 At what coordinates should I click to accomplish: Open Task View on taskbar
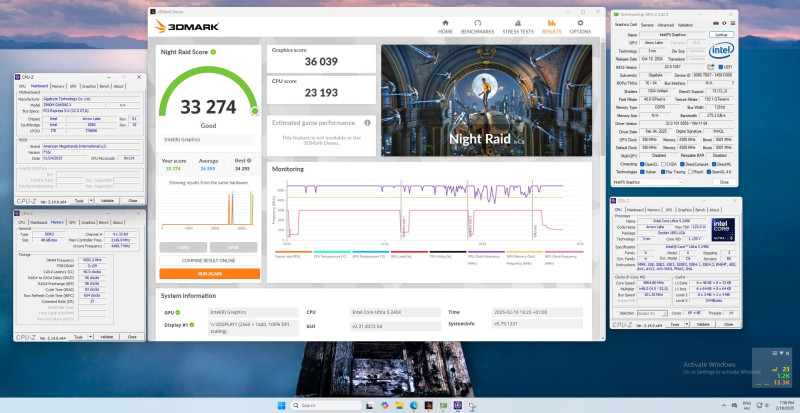369,405
